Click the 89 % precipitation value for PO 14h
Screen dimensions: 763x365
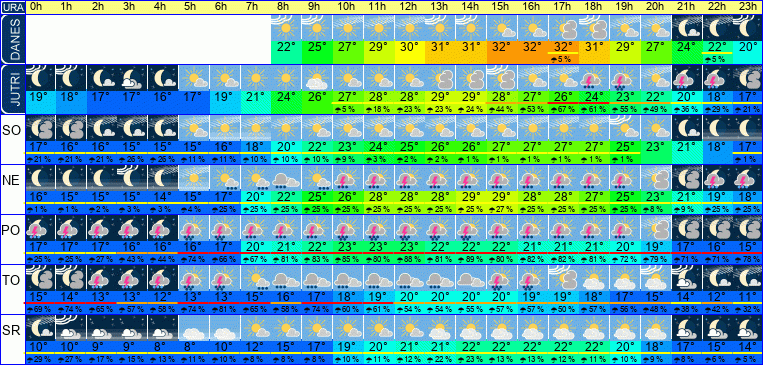coord(470,259)
